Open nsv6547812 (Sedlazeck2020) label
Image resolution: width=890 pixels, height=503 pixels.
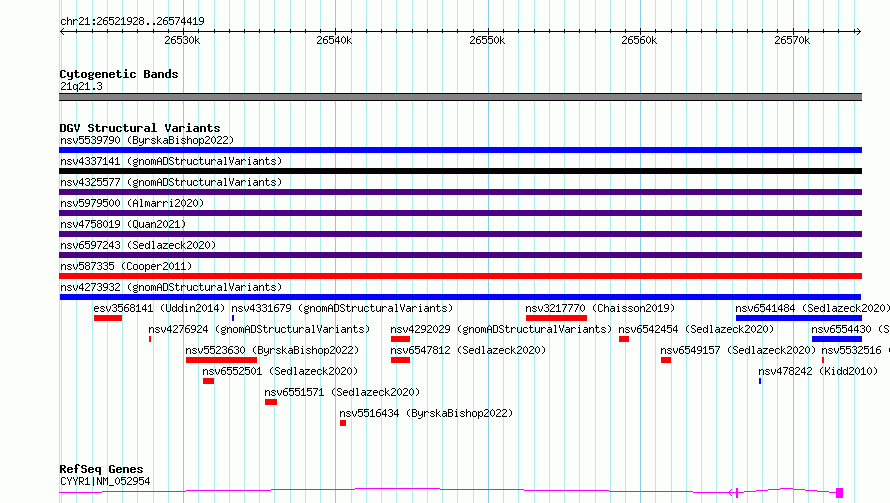coord(468,350)
